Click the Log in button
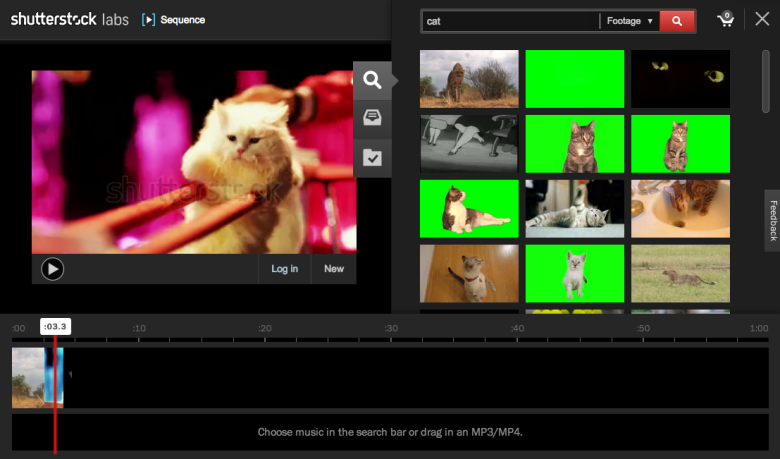The image size is (780, 459). (x=284, y=268)
